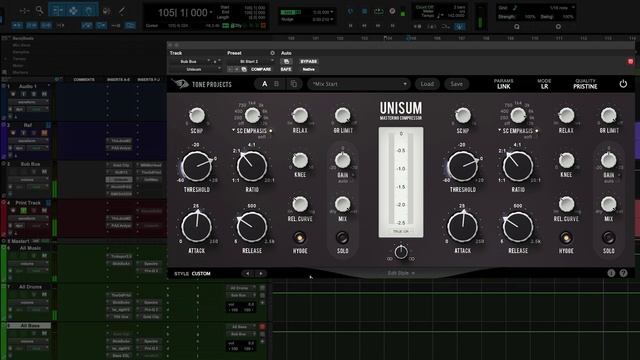Open the Track selector dropdown Sub Bus

195,62
